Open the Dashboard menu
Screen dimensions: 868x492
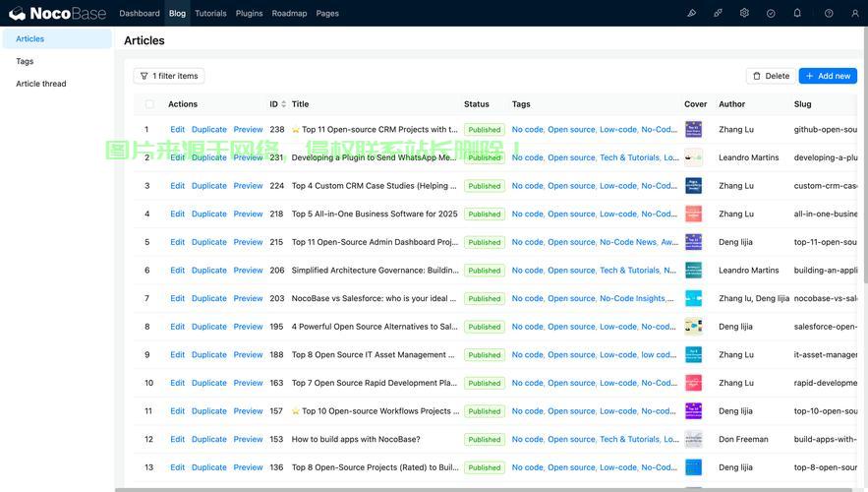pyautogui.click(x=140, y=14)
